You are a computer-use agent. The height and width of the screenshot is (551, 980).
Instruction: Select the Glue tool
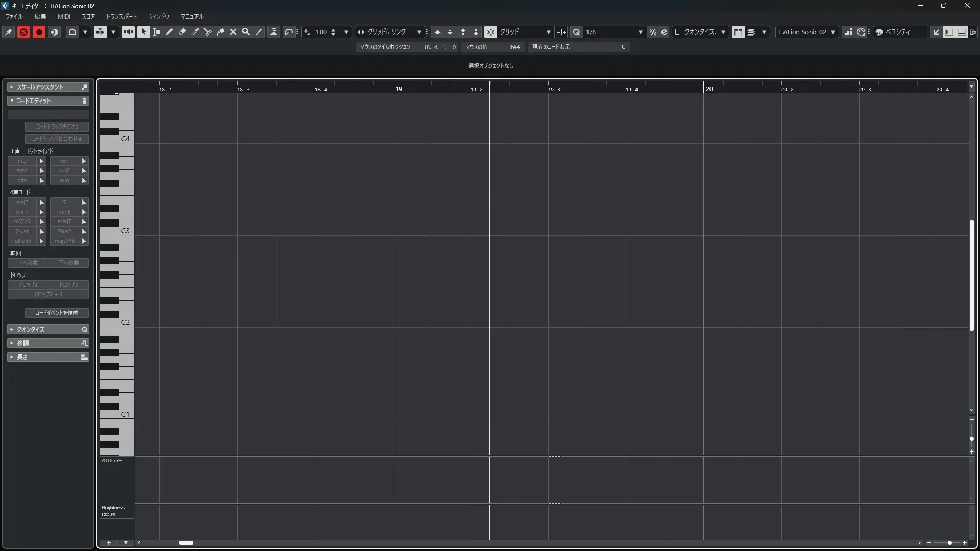220,32
